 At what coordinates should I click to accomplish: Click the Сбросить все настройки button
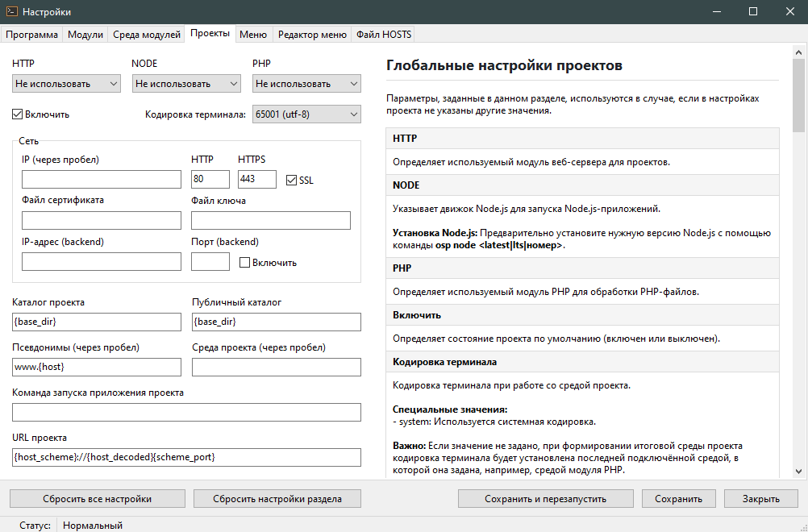point(97,498)
